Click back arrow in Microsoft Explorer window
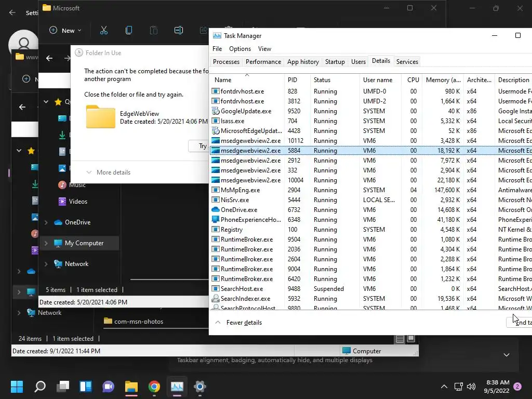This screenshot has width=532, height=399. (49, 58)
